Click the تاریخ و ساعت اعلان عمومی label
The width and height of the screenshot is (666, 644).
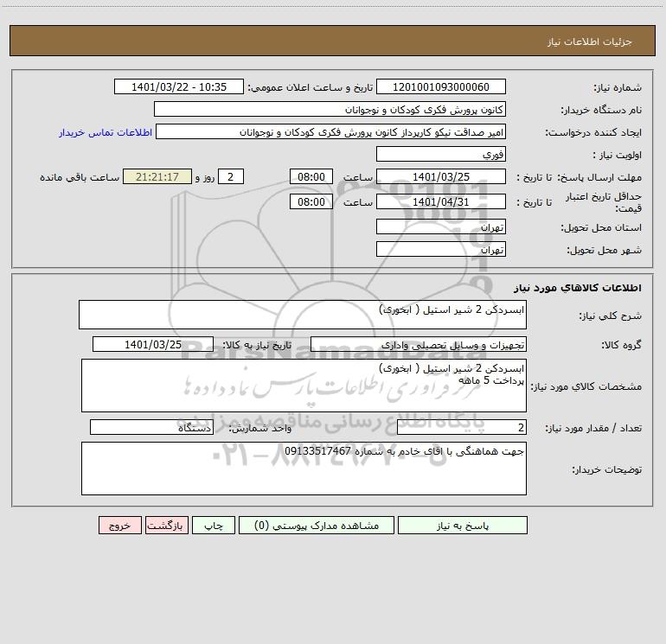pos(311,87)
